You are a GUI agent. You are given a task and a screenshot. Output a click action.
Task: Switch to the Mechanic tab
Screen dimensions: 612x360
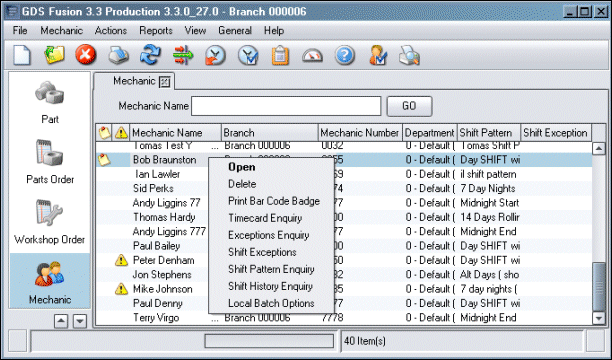(x=134, y=81)
